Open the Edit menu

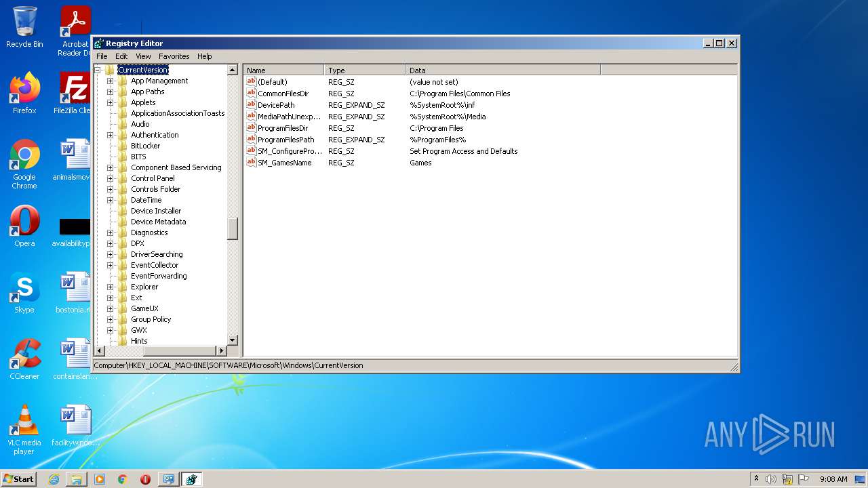(121, 56)
